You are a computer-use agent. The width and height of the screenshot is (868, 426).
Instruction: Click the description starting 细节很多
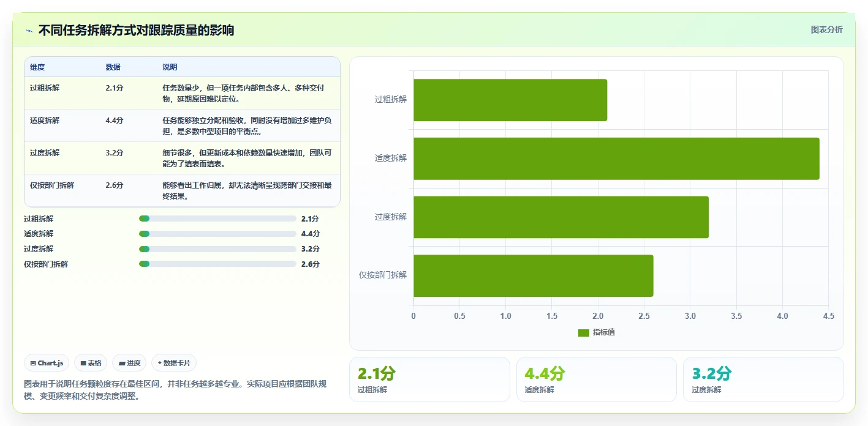tap(247, 159)
